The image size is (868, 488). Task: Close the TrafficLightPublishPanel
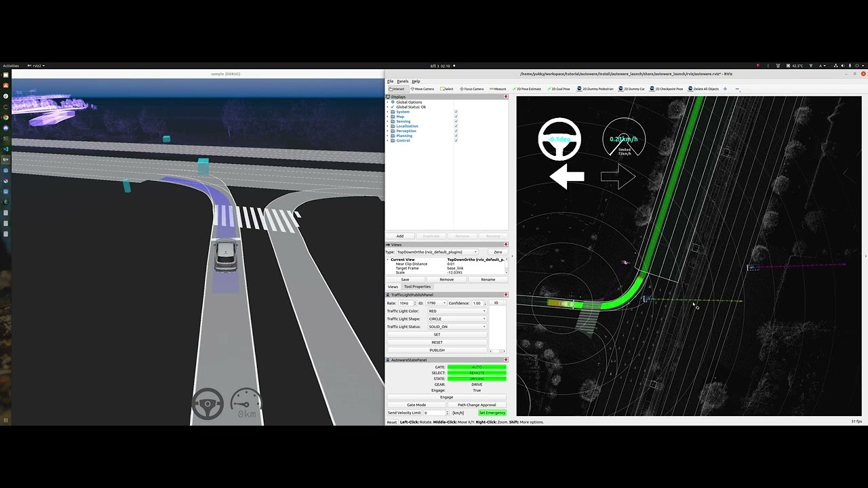tap(506, 295)
